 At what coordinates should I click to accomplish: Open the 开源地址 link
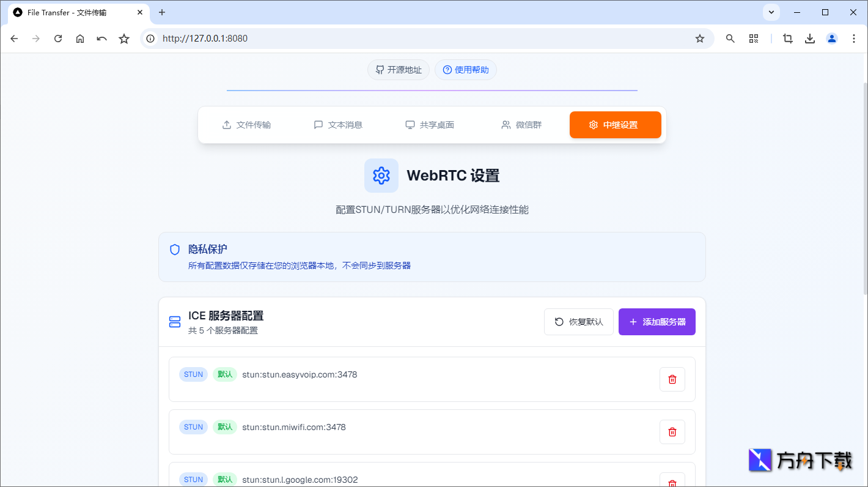[x=398, y=70]
